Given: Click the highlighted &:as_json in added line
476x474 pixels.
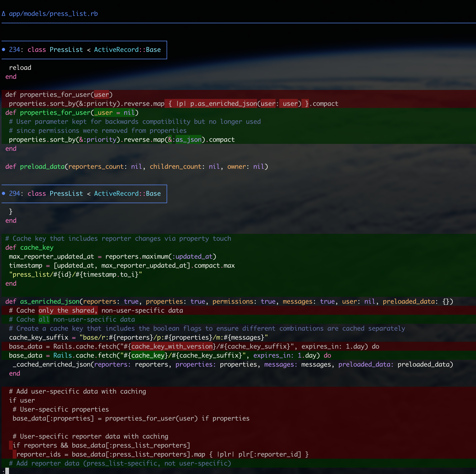Looking at the screenshot, I should tap(185, 140).
